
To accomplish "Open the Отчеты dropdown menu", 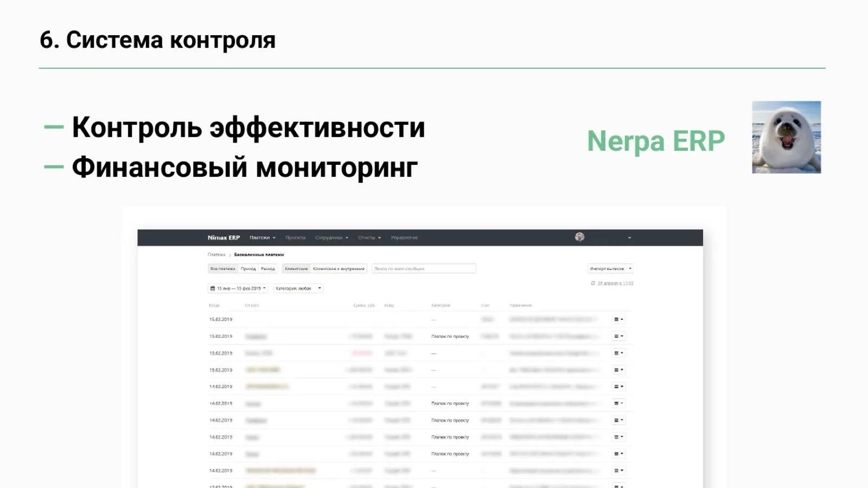I will [x=369, y=237].
